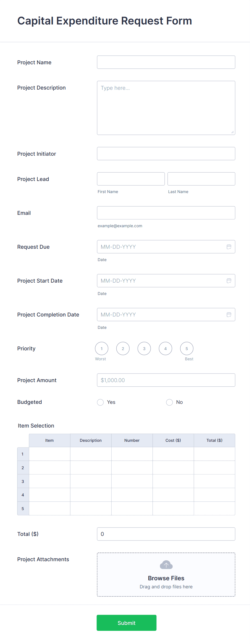Click the cloud upload icon in attachments area
This screenshot has width=250, height=644.
[x=166, y=565]
